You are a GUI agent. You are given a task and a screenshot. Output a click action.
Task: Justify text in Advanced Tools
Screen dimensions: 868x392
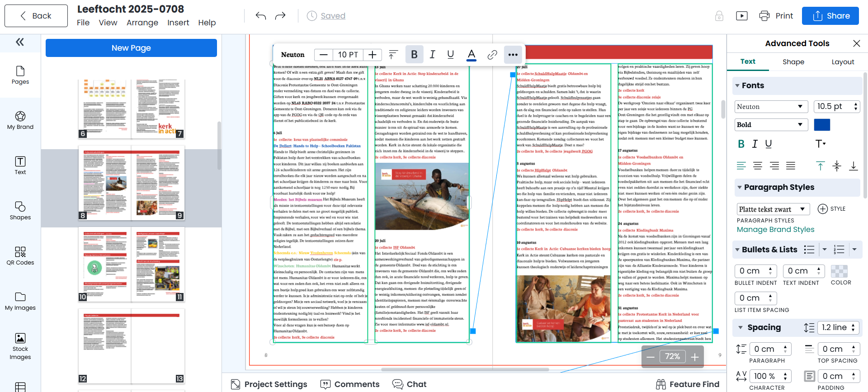tap(791, 166)
